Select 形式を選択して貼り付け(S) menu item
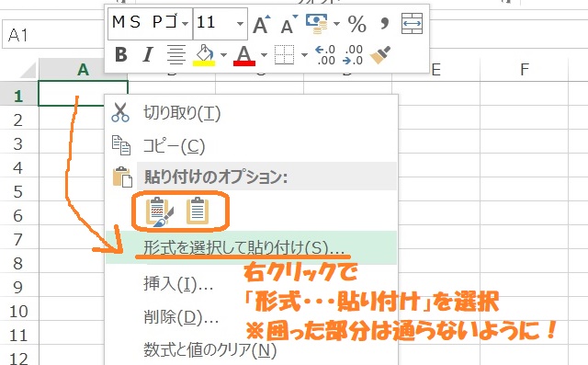588x365 pixels. click(x=251, y=248)
